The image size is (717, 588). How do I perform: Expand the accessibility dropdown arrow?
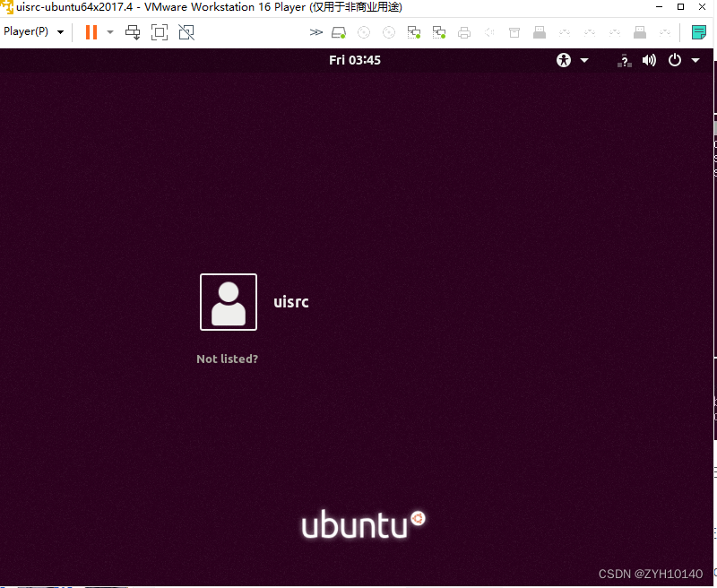tap(584, 60)
